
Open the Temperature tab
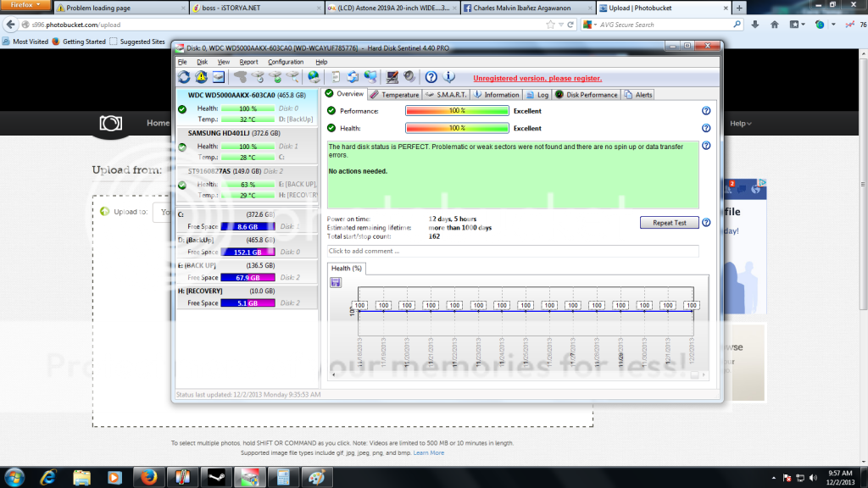394,95
